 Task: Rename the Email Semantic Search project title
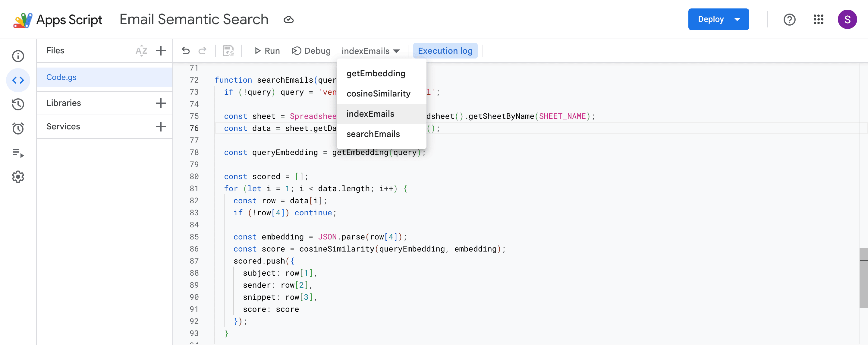194,20
